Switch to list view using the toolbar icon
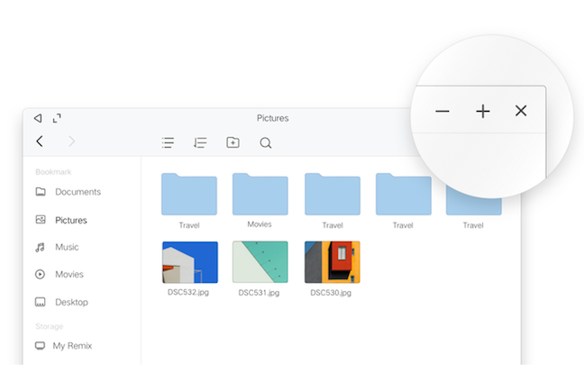584x392 pixels. tap(168, 142)
